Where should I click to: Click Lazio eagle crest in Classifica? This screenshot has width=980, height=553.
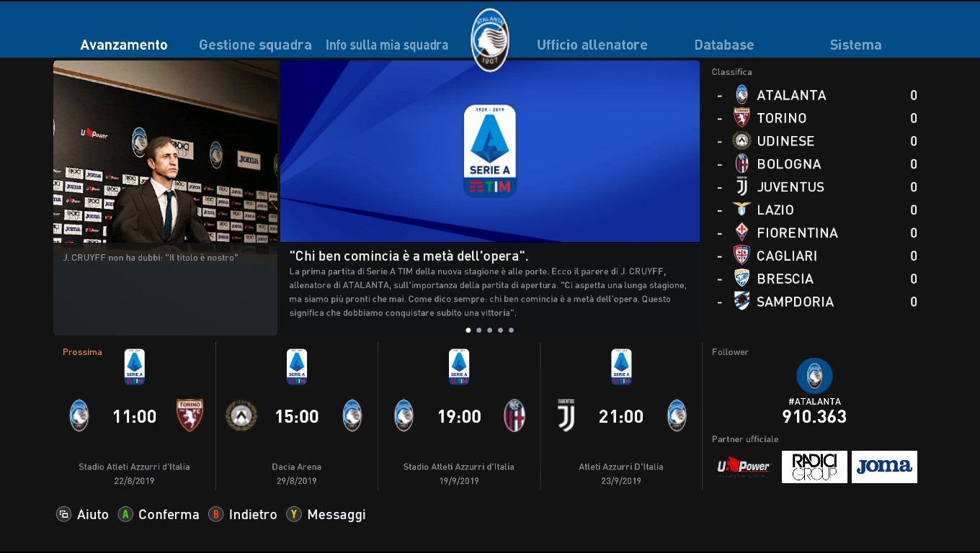(741, 210)
